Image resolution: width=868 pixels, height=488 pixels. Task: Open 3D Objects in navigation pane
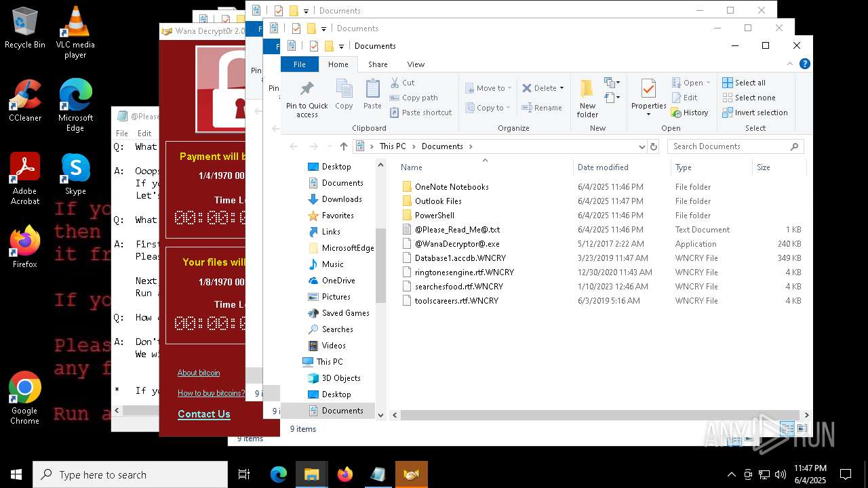[x=341, y=378]
